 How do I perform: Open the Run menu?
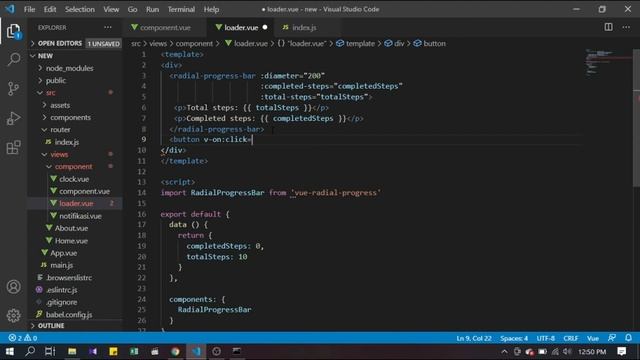152,9
